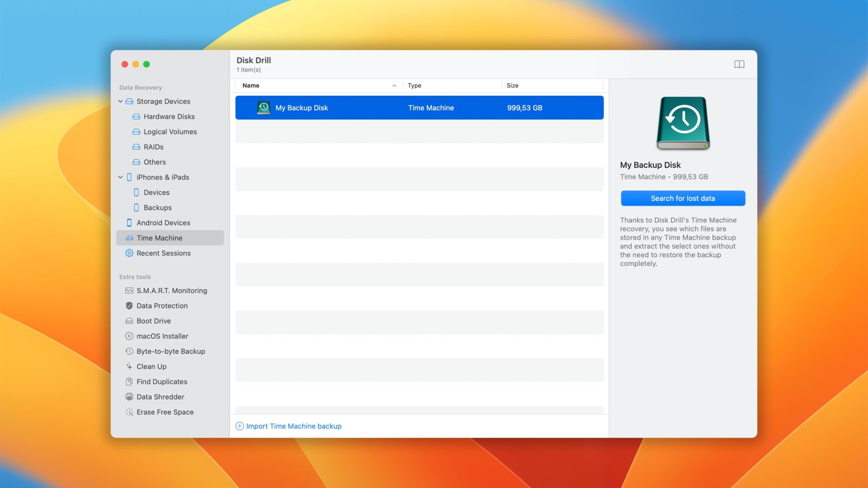Image resolution: width=868 pixels, height=488 pixels.
Task: Click the Data Shredder icon
Action: tap(129, 396)
